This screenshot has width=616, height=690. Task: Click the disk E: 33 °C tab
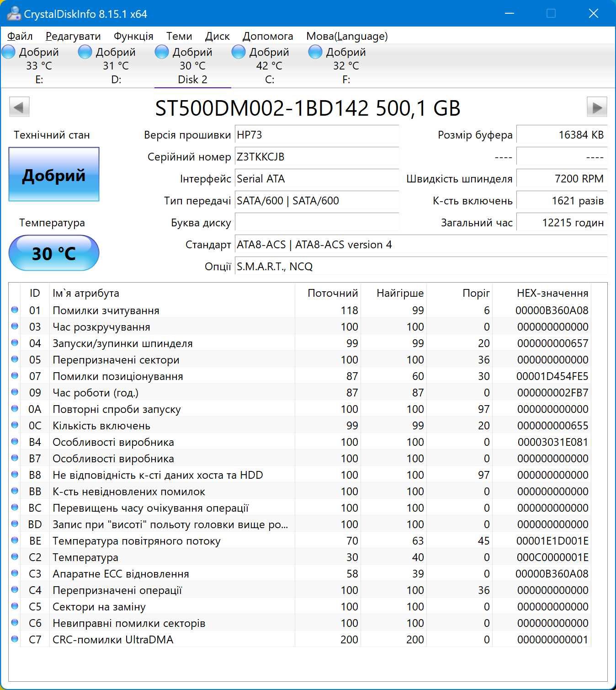pyautogui.click(x=39, y=65)
